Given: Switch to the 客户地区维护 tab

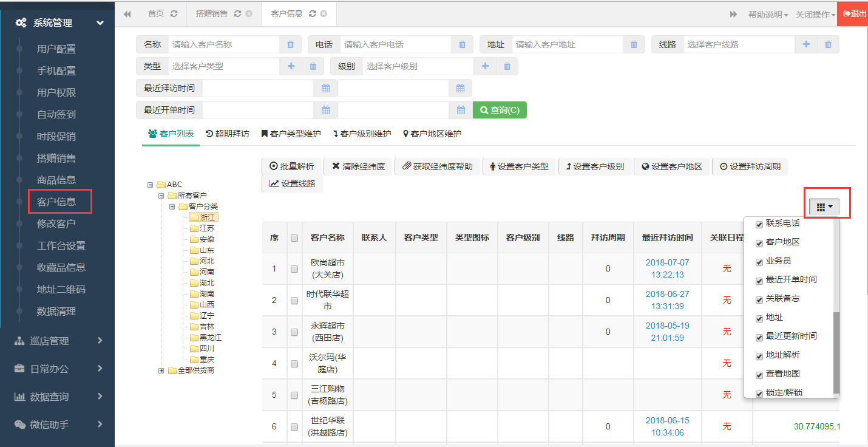Looking at the screenshot, I should point(432,134).
